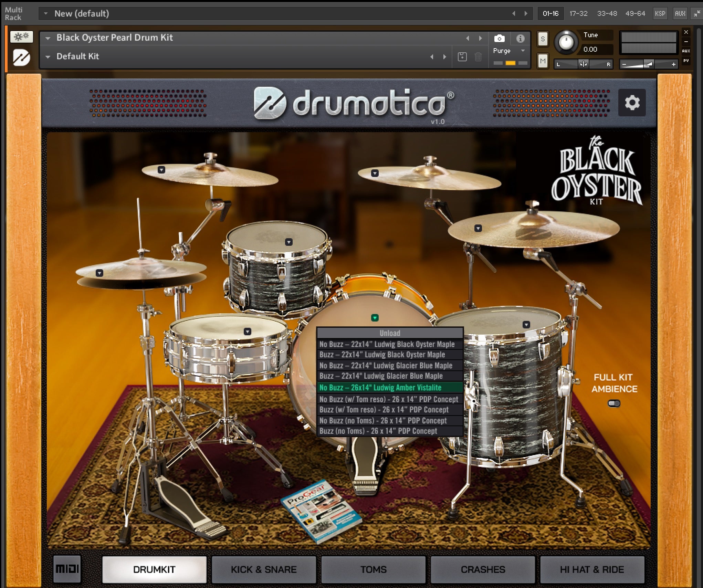Toggle the AUX rack button
The image size is (703, 588).
680,13
